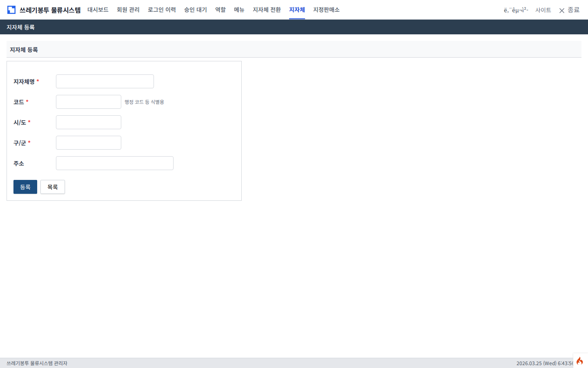Screen dimensions: 588x368
Task: Open the 로그인 이력 menu item
Action: pyautogui.click(x=162, y=10)
